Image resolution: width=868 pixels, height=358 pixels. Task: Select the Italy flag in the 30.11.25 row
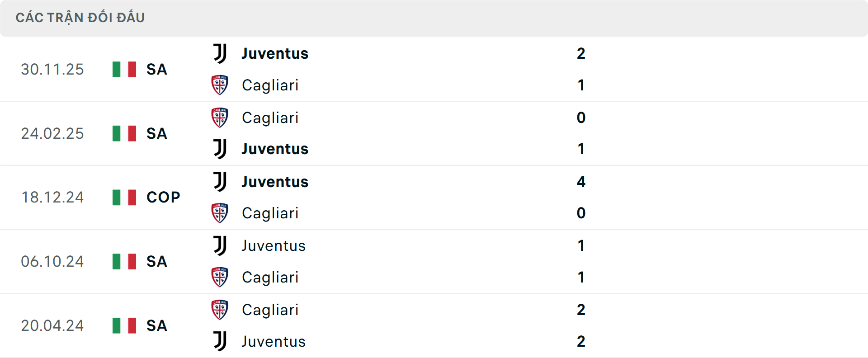click(124, 69)
